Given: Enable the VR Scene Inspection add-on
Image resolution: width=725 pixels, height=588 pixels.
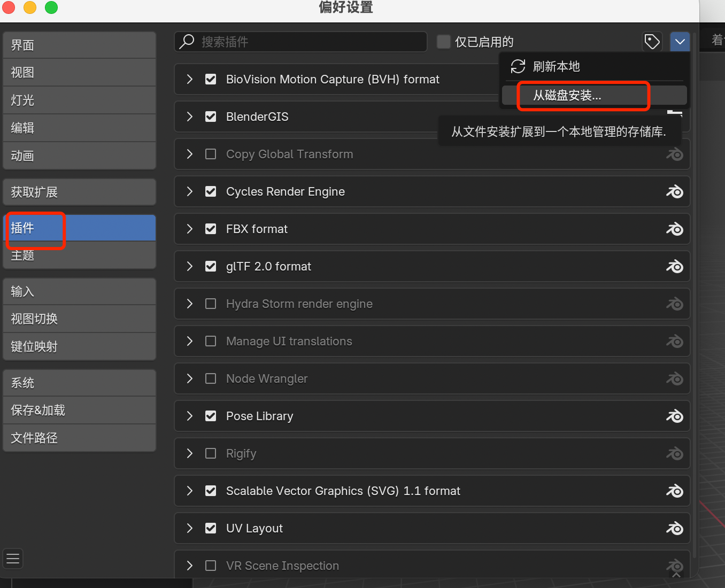Looking at the screenshot, I should click(211, 566).
